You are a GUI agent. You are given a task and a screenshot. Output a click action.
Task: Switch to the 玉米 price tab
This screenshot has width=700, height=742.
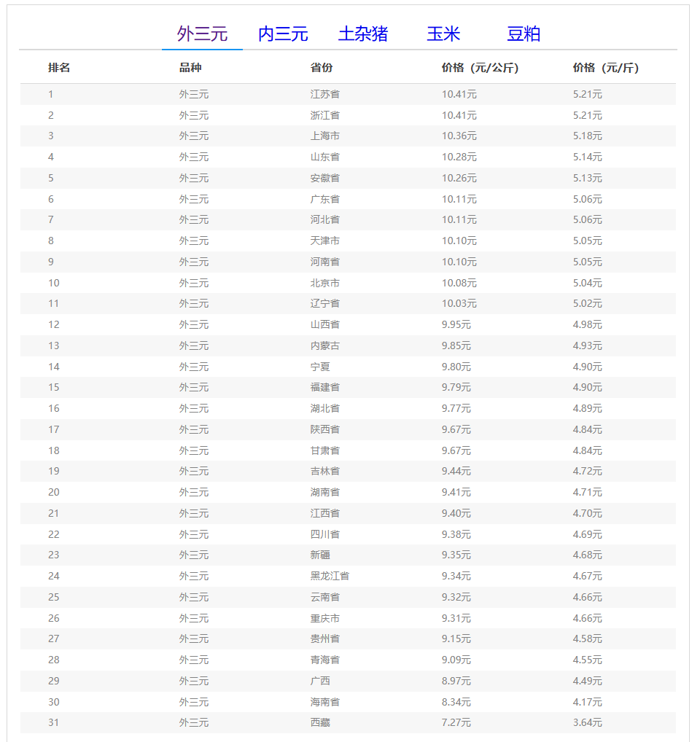click(443, 34)
